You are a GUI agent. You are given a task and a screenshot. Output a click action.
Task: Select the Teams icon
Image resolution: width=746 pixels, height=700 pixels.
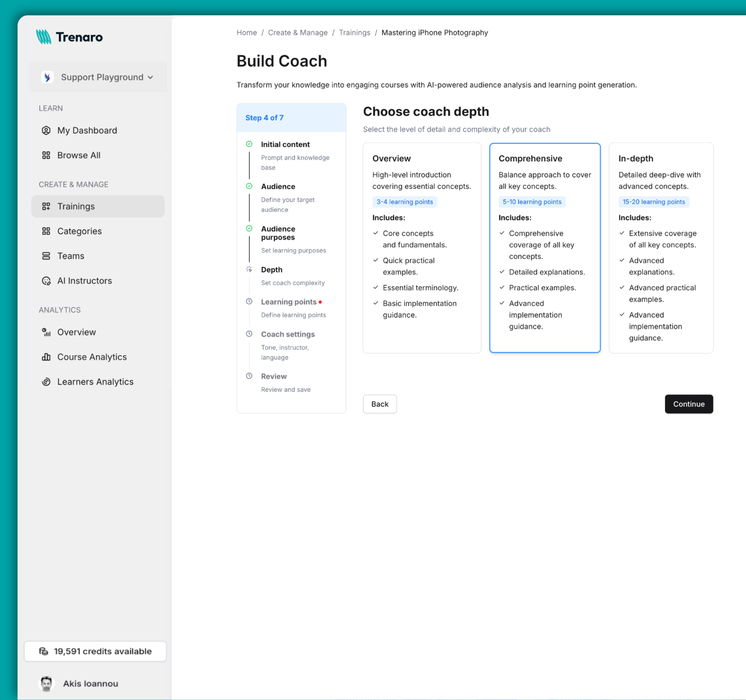coord(46,255)
